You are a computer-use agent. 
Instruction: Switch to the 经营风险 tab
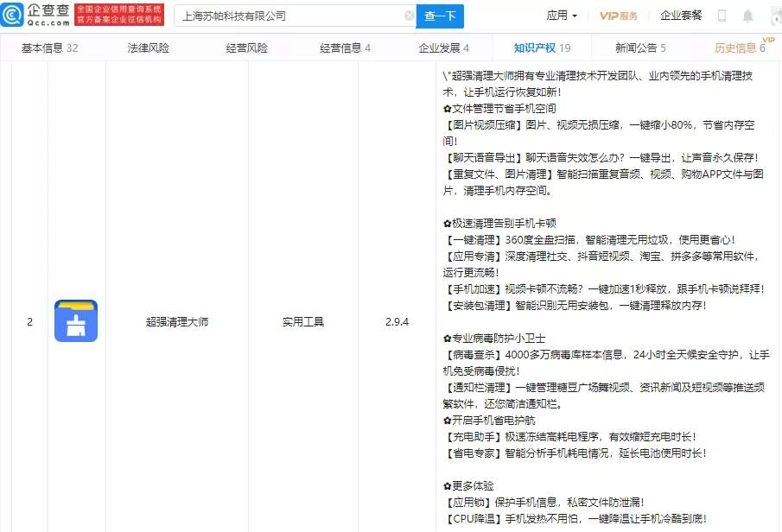[247, 47]
